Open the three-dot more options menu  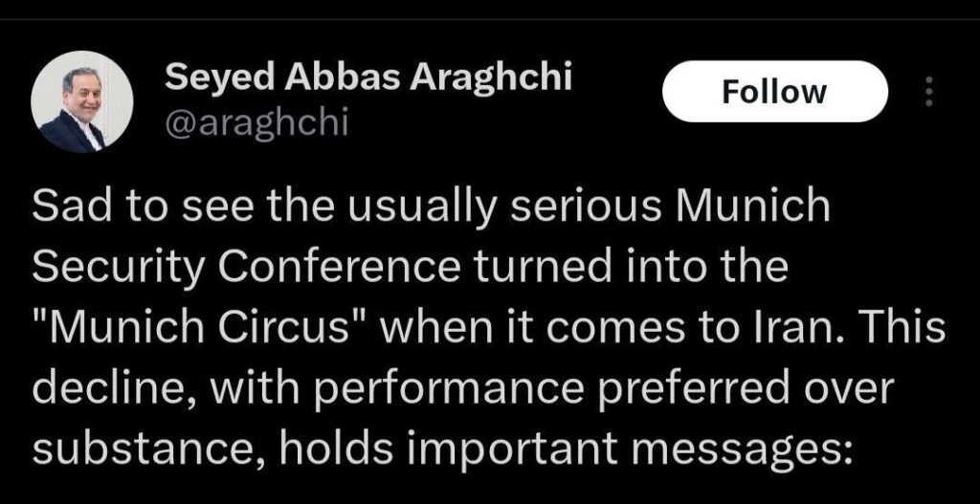click(925, 92)
